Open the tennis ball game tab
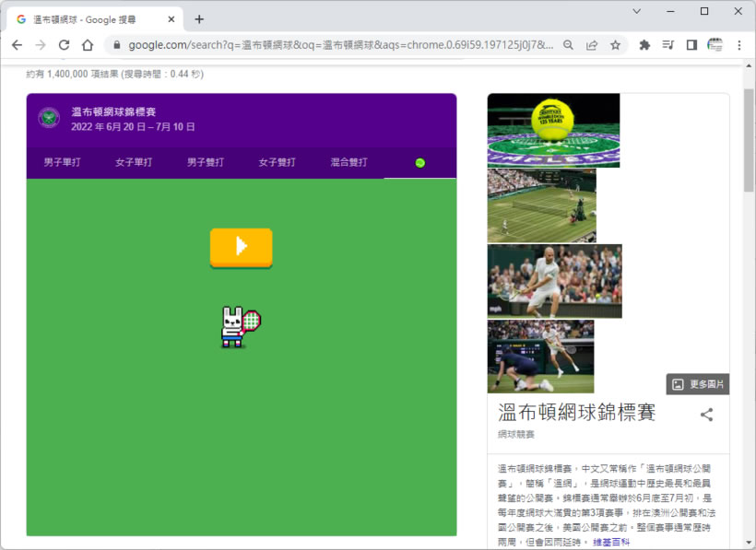The image size is (756, 550). (x=419, y=163)
